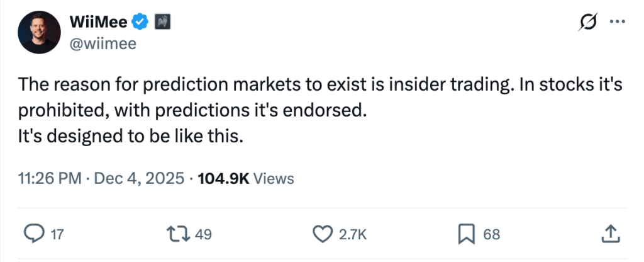644x262 pixels.
Task: Click the affiliate badge beside the verified checkmark
Action: pyautogui.click(x=162, y=23)
